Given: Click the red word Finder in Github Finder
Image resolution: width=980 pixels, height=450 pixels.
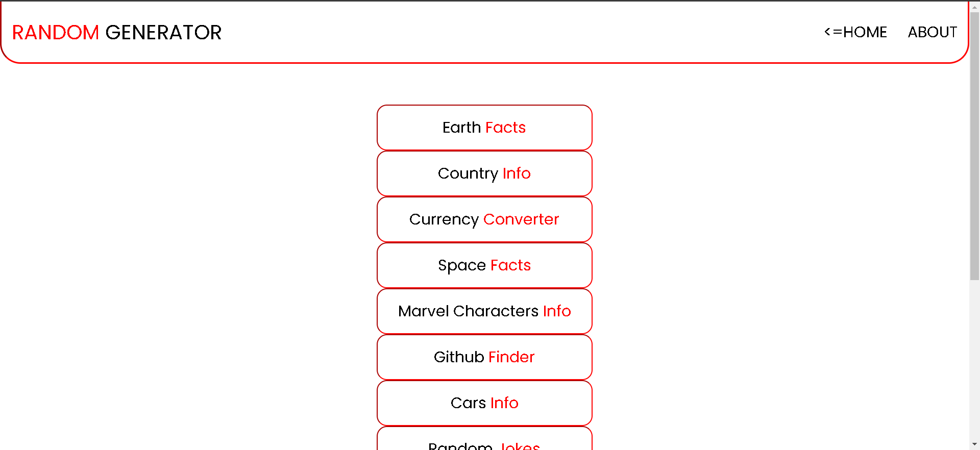Looking at the screenshot, I should pos(511,357).
